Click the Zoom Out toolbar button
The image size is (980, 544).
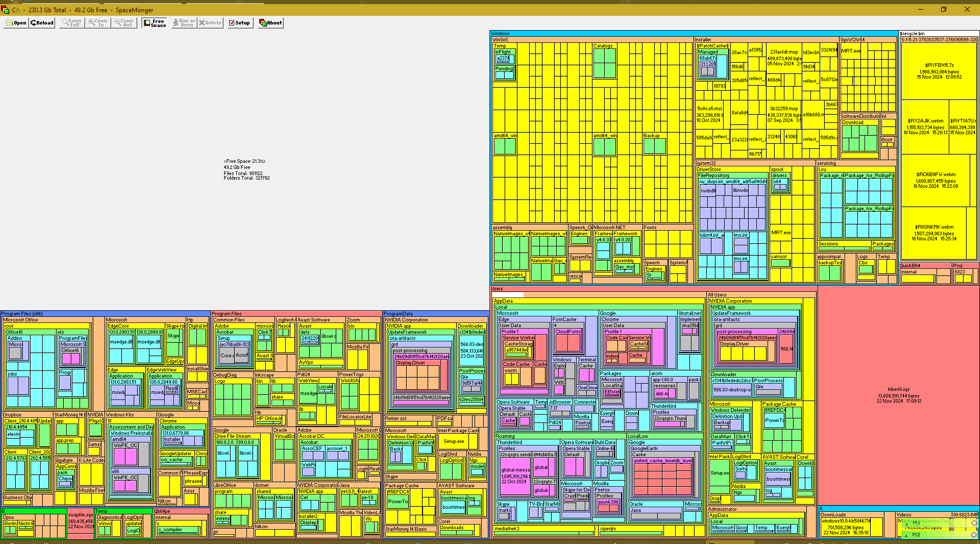tap(124, 23)
